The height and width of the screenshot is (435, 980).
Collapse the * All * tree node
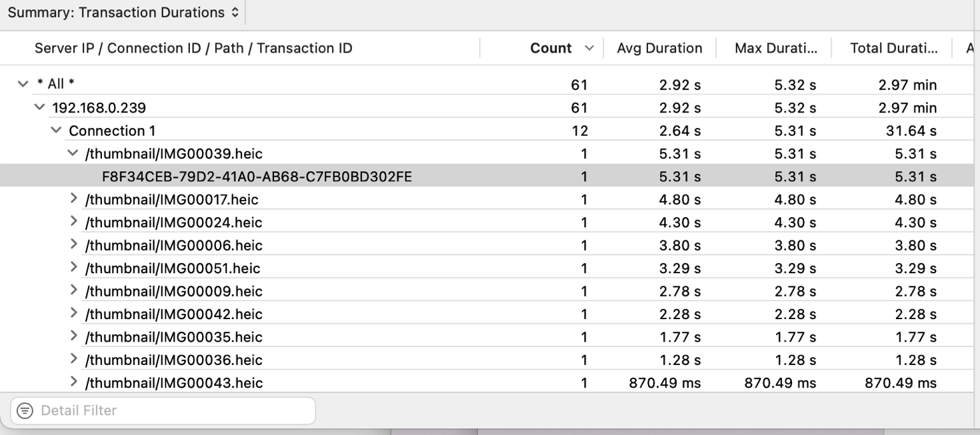23,84
